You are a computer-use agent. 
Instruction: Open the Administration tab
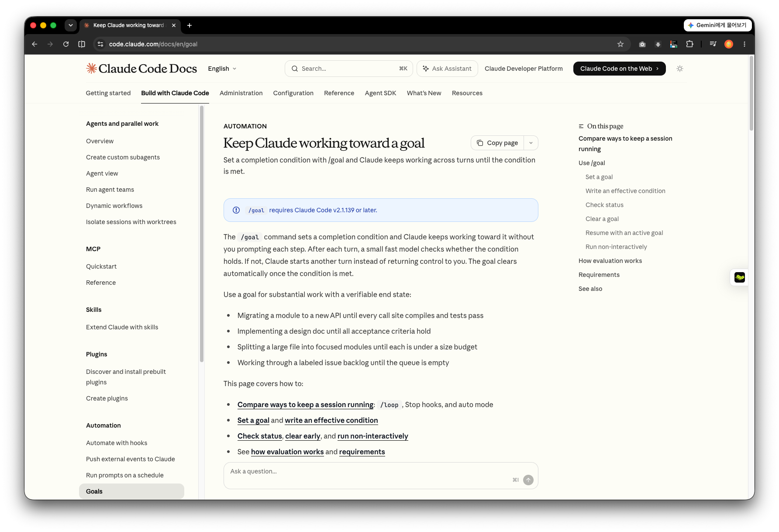click(x=241, y=93)
